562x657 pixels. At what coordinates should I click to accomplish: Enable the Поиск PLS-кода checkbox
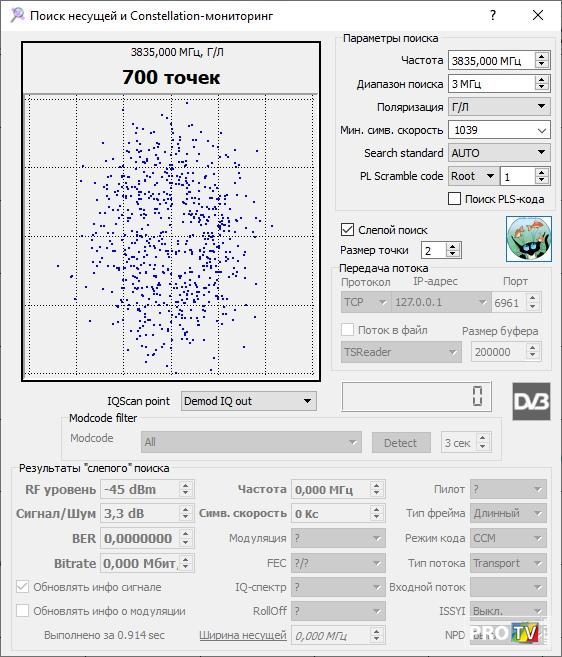coord(454,199)
